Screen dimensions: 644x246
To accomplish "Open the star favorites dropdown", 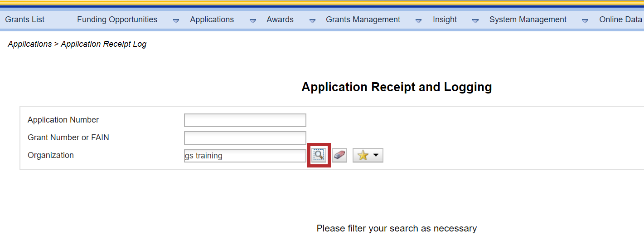I will coord(368,155).
